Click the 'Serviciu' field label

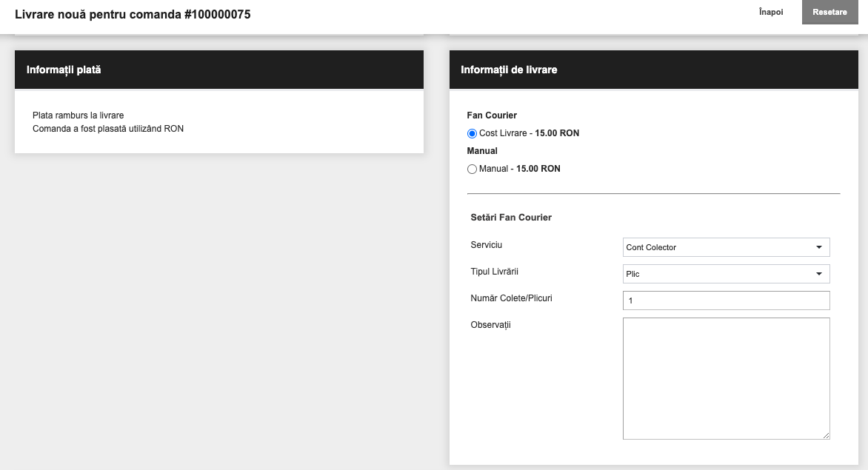pyautogui.click(x=486, y=245)
